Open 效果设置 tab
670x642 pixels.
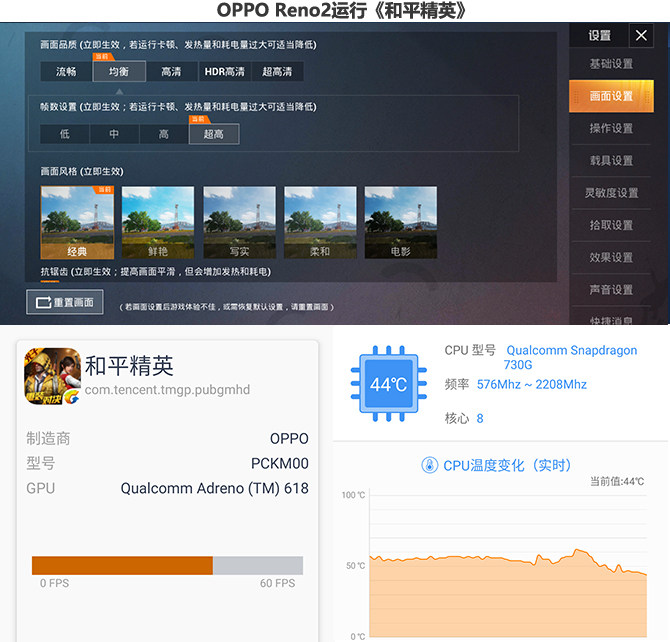611,257
